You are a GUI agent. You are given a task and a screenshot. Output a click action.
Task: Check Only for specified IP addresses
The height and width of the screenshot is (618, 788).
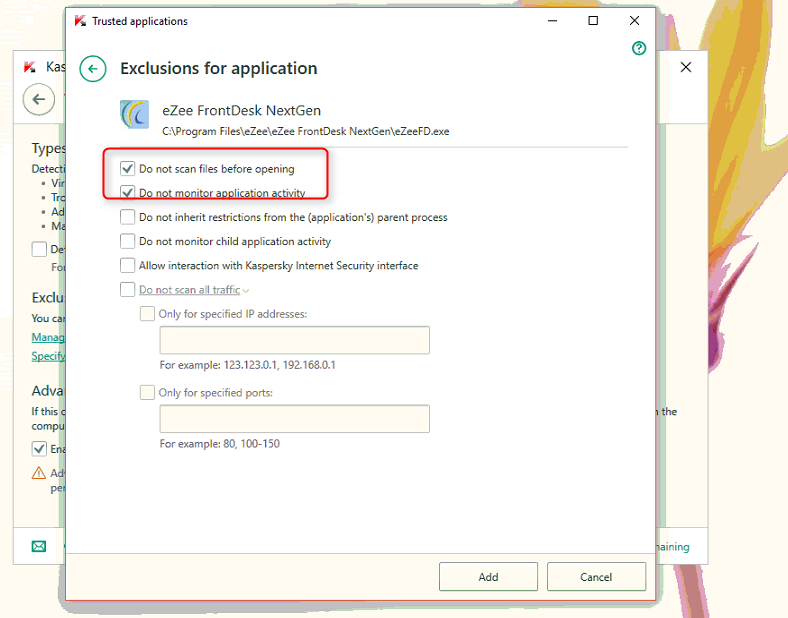coord(147,314)
